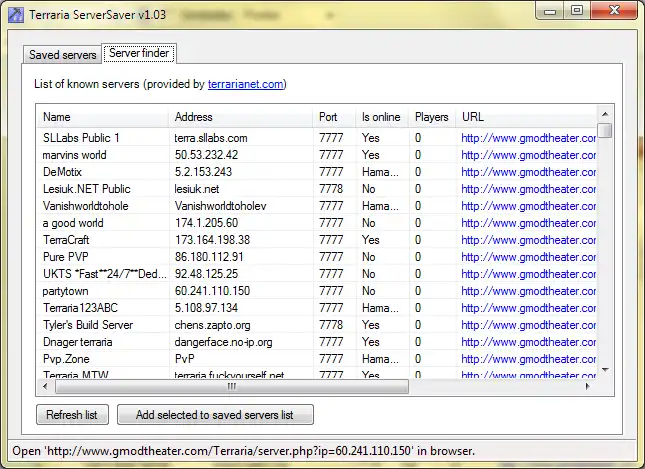645x469 pixels.
Task: Select the Vanishworldtohole name cell
Action: 86,206
